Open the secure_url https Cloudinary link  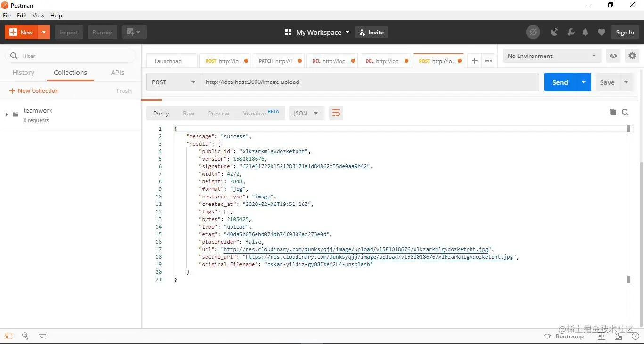(x=380, y=257)
